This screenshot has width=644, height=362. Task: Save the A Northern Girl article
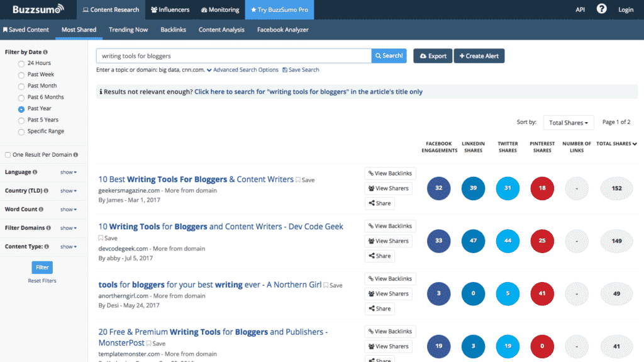coord(333,285)
